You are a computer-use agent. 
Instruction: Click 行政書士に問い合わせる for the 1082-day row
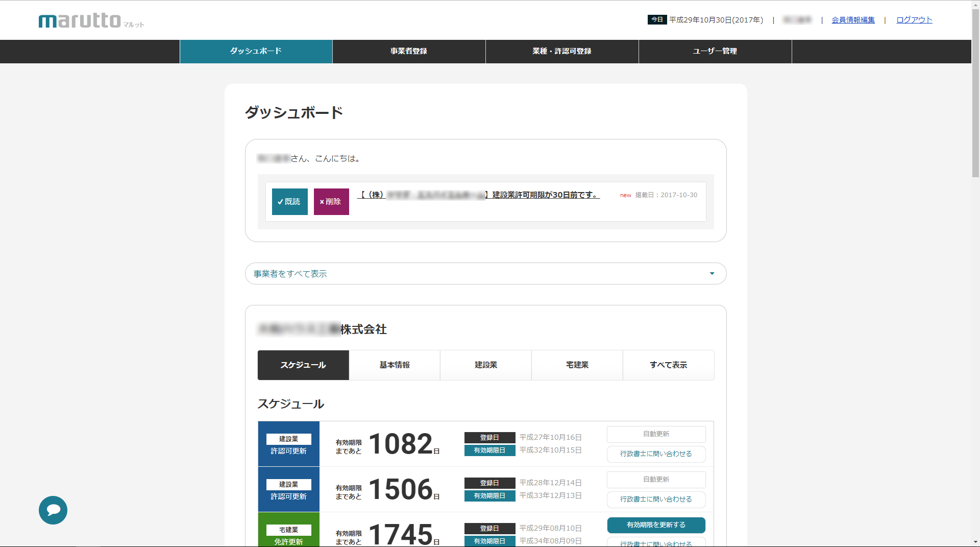656,454
